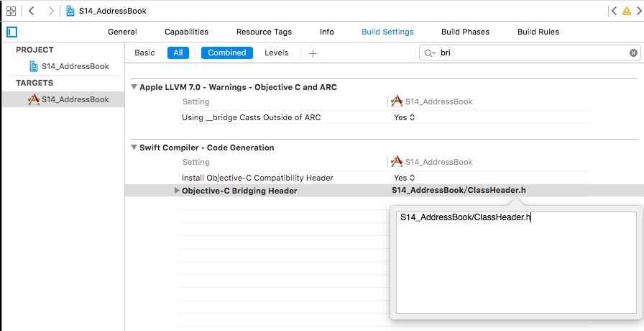Change the __bridge Casts Outside of ARC value

[405, 117]
